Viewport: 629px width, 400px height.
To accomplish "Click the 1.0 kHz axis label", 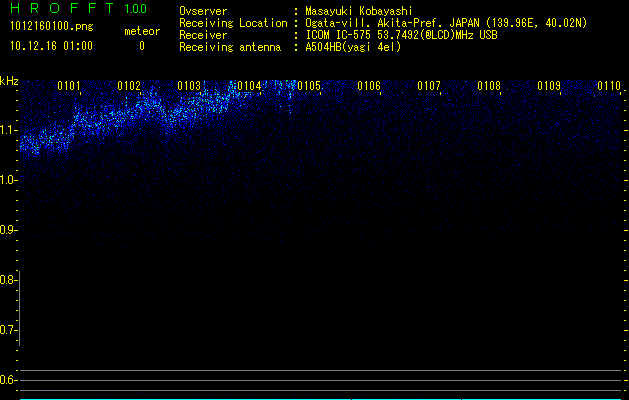I will coord(8,180).
